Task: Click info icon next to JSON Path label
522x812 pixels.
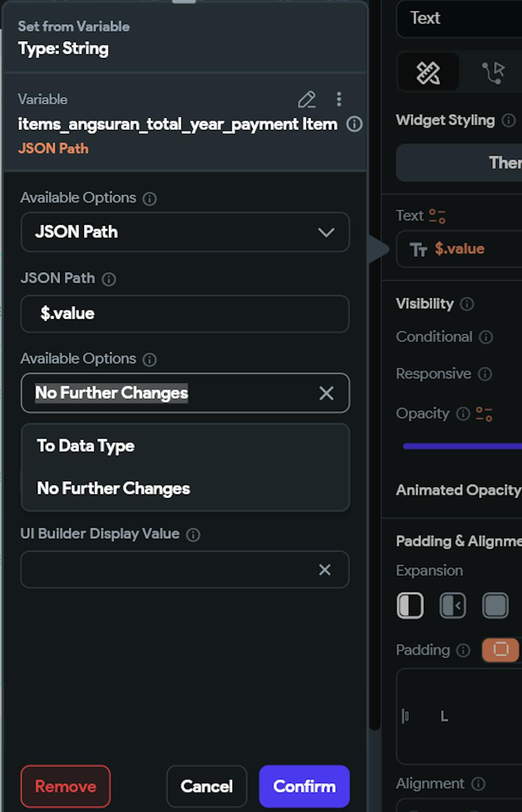Action: coord(109,279)
